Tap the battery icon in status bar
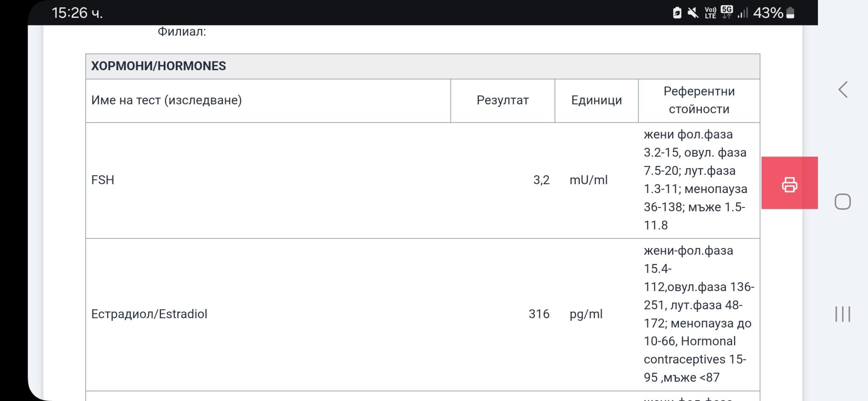 pyautogui.click(x=790, y=13)
